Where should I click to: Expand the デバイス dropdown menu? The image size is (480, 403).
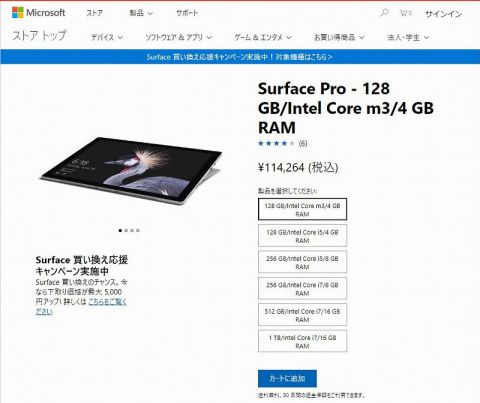tap(107, 37)
